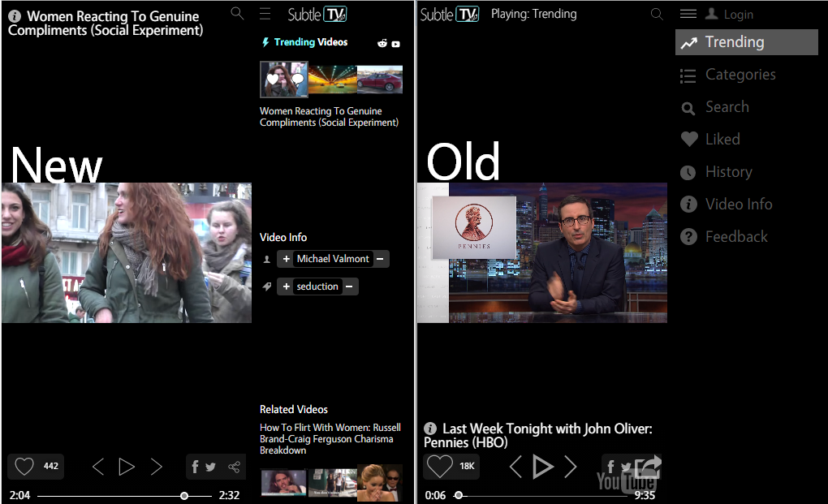
Task: Go to the previous video in the New panel
Action: 98,467
